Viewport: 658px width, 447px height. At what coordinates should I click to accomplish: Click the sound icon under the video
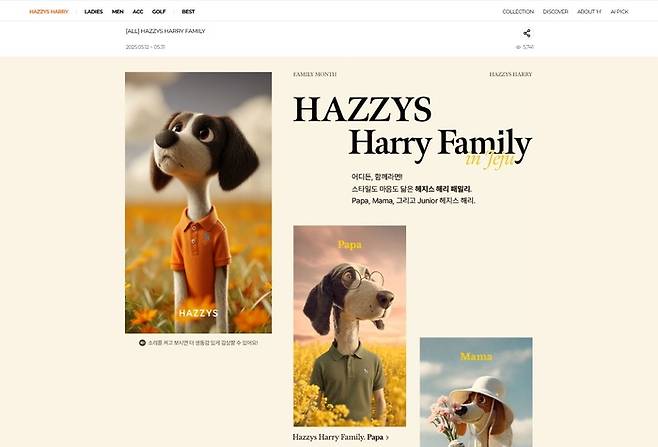tap(142, 343)
